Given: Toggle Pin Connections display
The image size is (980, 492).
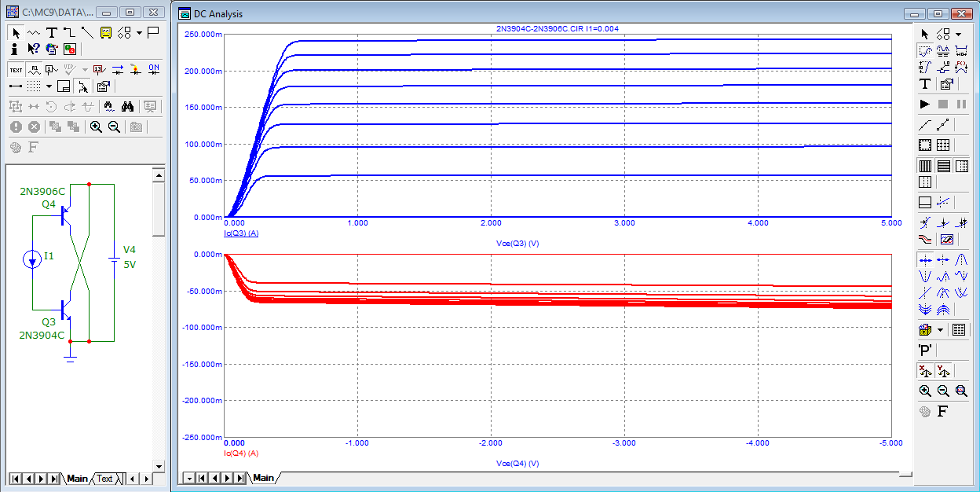Looking at the screenshot, I should [16, 86].
